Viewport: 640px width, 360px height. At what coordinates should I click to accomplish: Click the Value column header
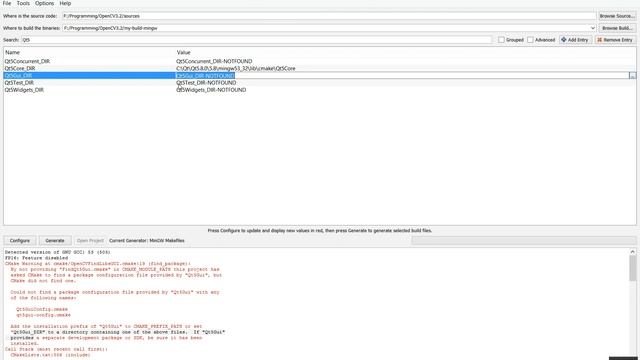[184, 52]
